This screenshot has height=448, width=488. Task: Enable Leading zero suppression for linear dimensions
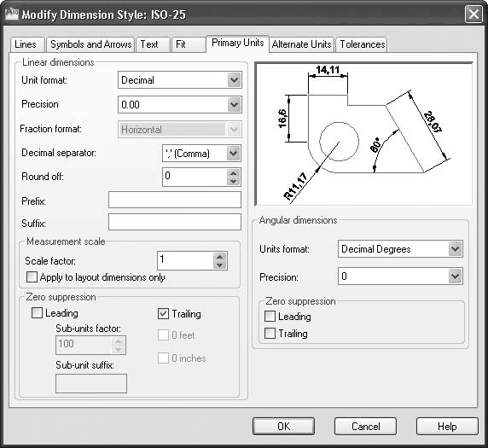point(37,313)
